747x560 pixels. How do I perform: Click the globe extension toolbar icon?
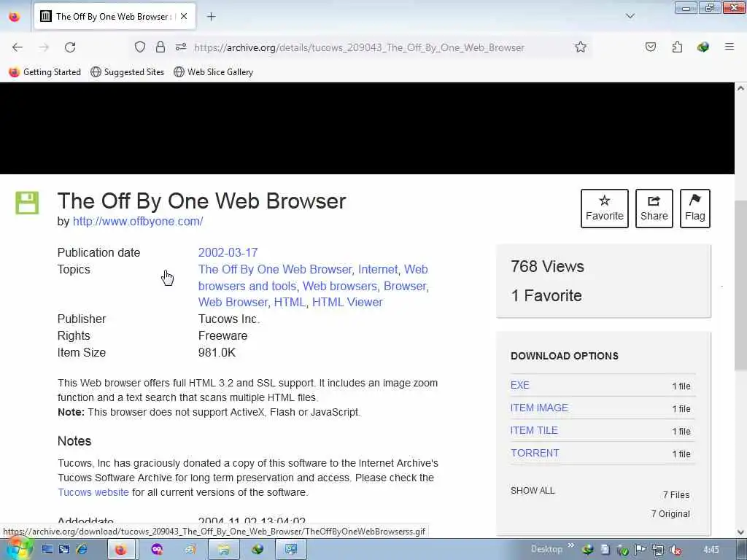703,47
